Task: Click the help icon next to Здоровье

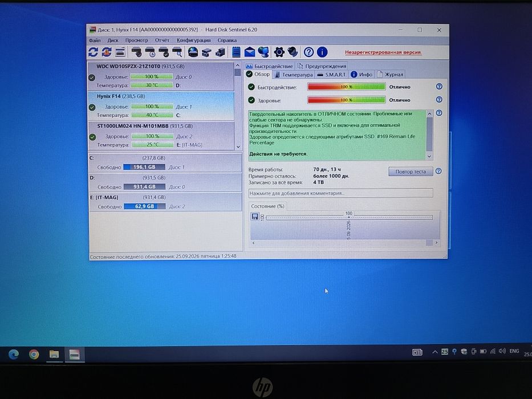Action: (x=439, y=100)
